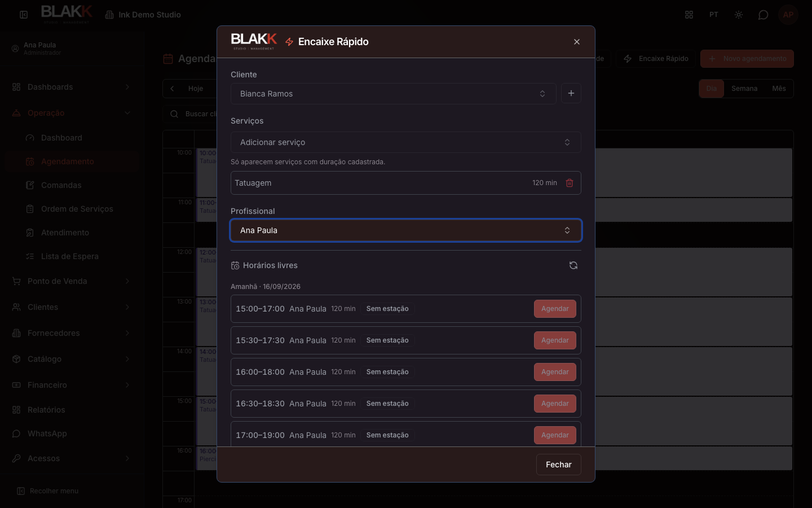
Task: Schedule the 15:00–17:00 slot
Action: point(555,309)
